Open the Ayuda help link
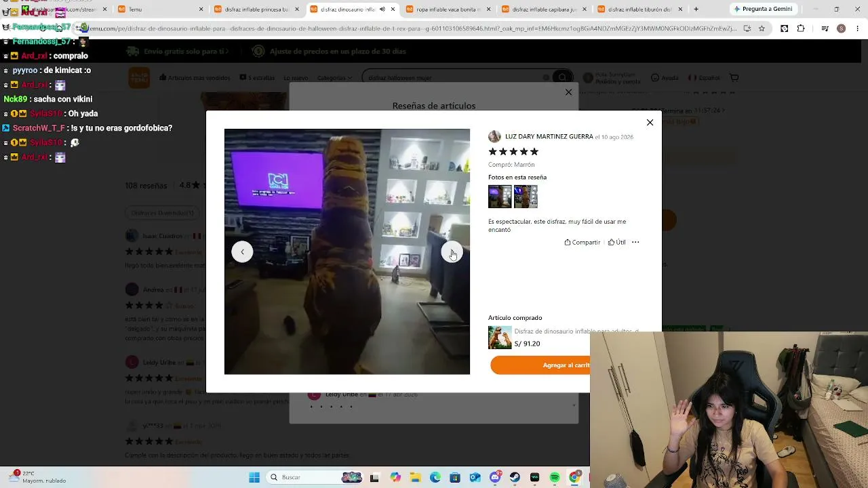Image resolution: width=868 pixels, height=488 pixels. click(x=665, y=78)
